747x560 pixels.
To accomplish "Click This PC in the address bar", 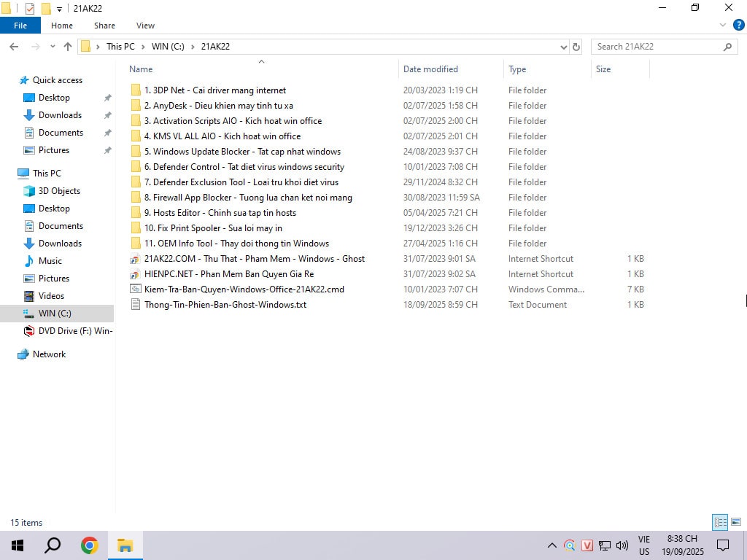I will point(120,47).
